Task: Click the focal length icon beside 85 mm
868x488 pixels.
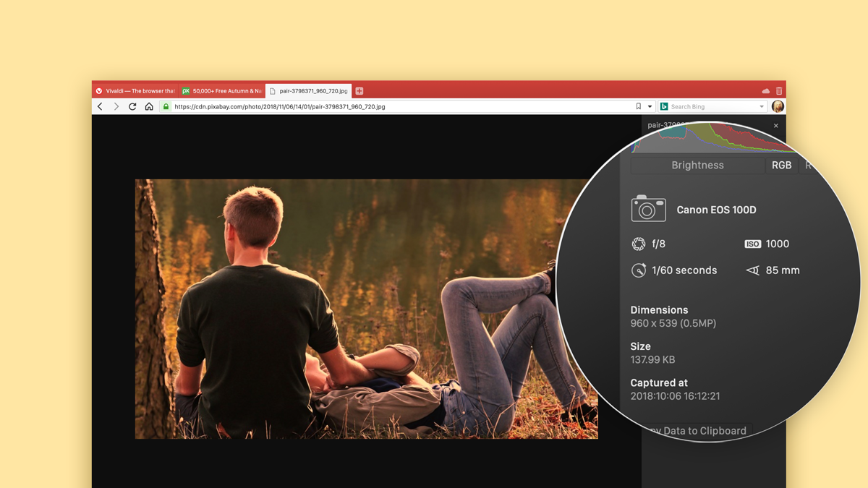Action: click(752, 270)
